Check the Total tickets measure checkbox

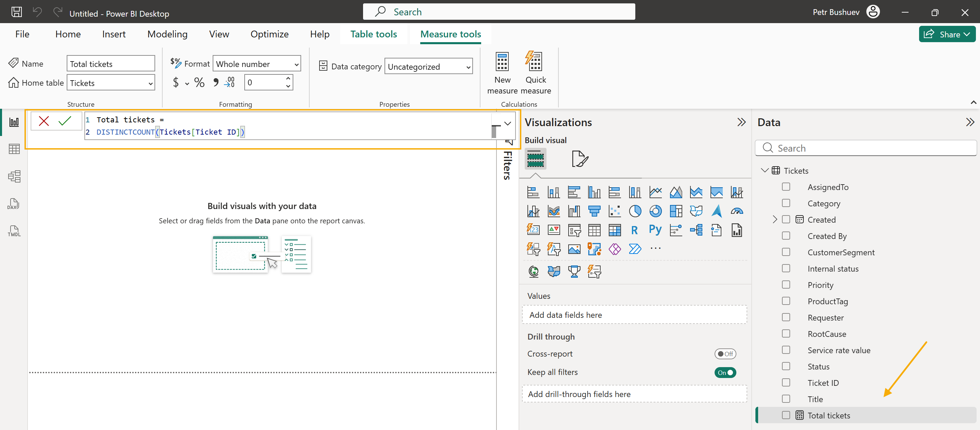[x=786, y=415]
